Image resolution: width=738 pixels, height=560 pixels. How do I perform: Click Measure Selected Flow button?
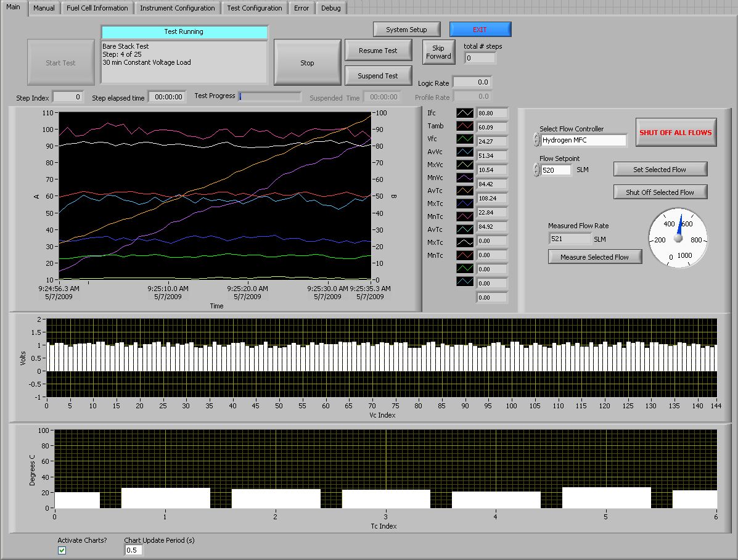(595, 257)
